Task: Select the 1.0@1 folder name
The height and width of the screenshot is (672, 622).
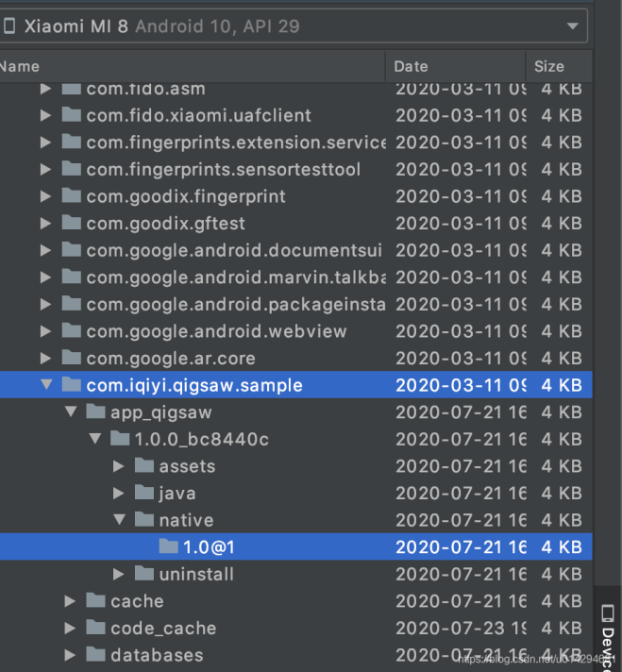Action: click(209, 547)
